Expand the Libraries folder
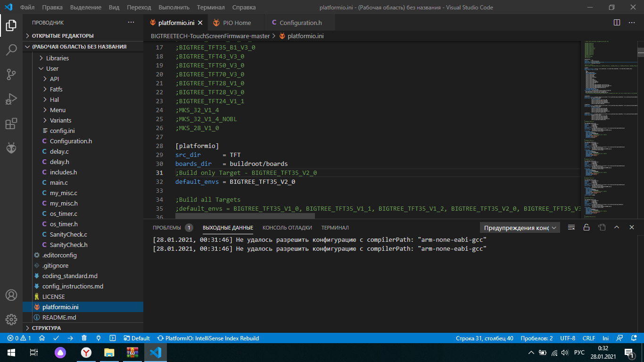 (x=57, y=58)
